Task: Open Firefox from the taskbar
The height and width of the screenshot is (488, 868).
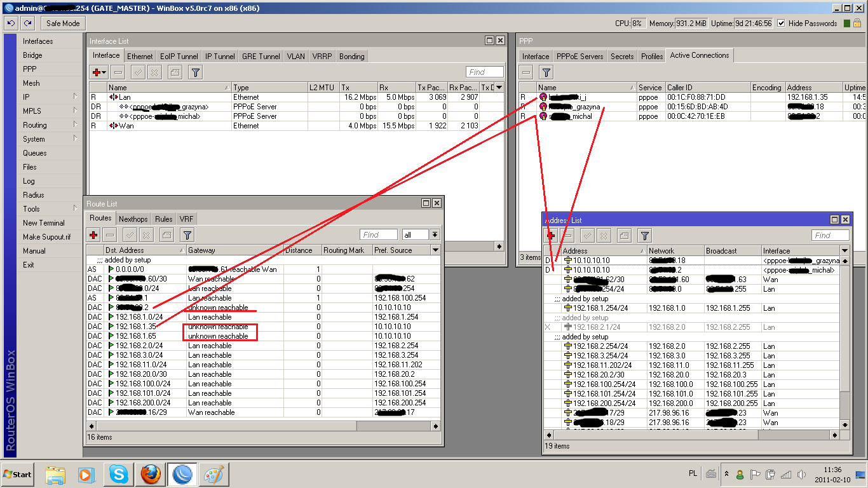Action: point(151,475)
